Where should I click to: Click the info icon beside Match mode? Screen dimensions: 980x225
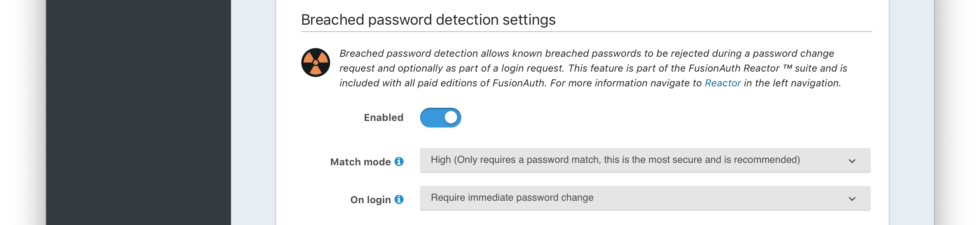point(399,162)
